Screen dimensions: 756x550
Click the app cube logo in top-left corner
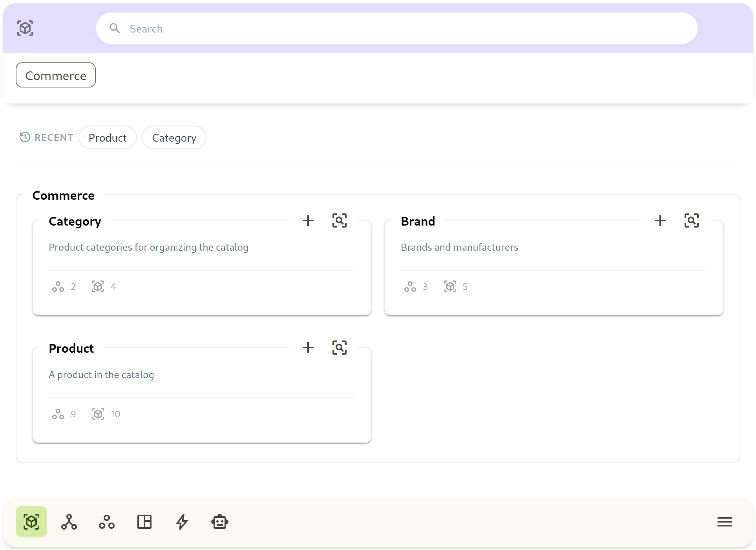pyautogui.click(x=25, y=28)
